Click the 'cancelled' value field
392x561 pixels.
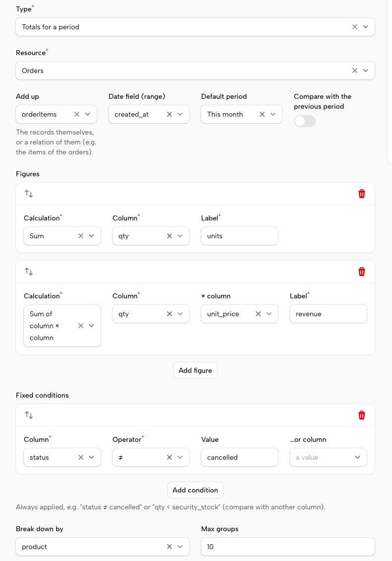click(240, 457)
